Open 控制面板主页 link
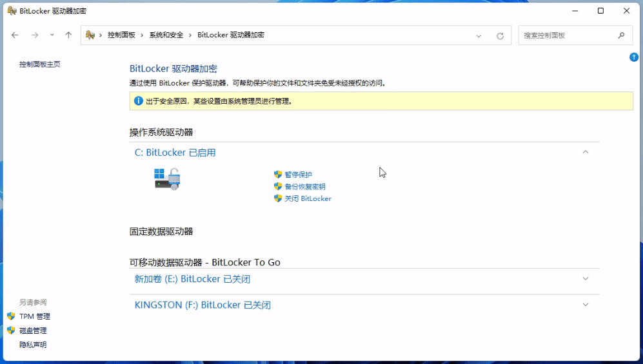The image size is (643, 364). click(40, 64)
